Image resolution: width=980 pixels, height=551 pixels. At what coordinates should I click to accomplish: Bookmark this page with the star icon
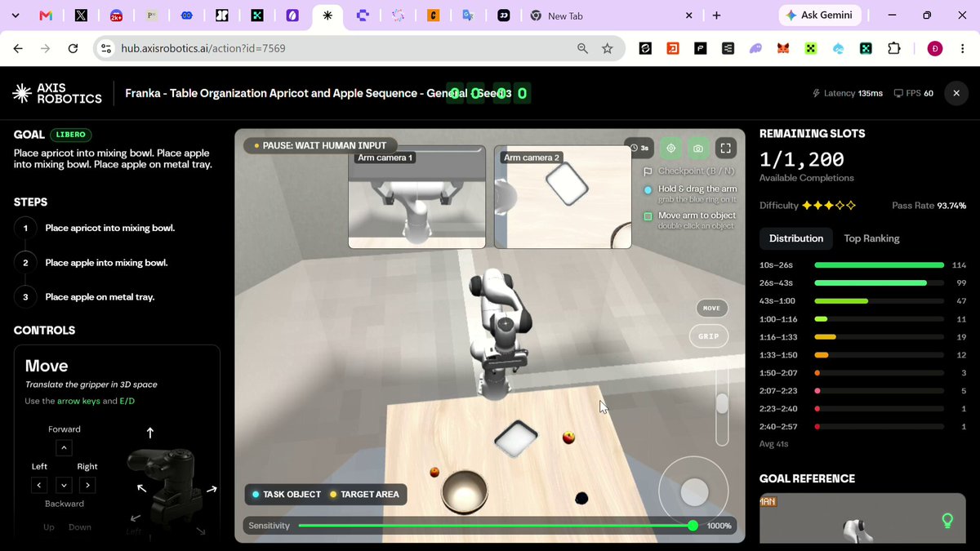[608, 49]
